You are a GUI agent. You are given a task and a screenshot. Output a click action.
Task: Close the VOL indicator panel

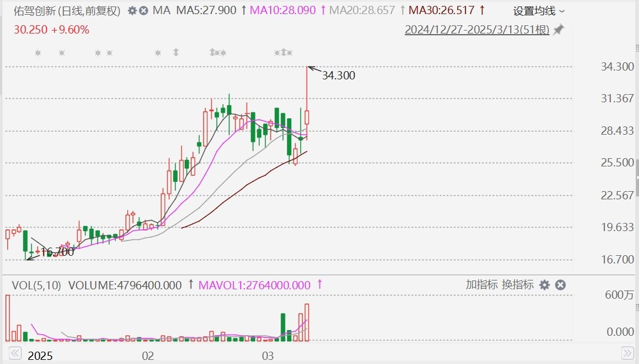click(560, 285)
